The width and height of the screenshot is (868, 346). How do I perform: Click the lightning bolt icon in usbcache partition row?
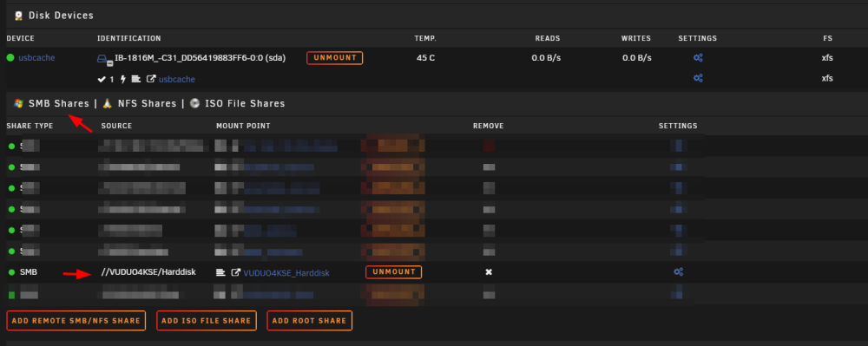coord(123,79)
